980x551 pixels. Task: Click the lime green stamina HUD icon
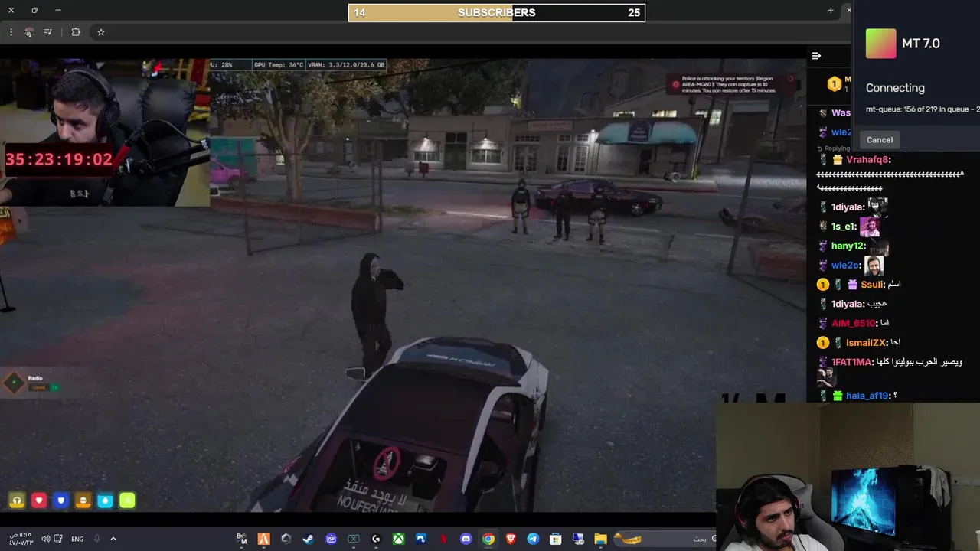pos(128,500)
